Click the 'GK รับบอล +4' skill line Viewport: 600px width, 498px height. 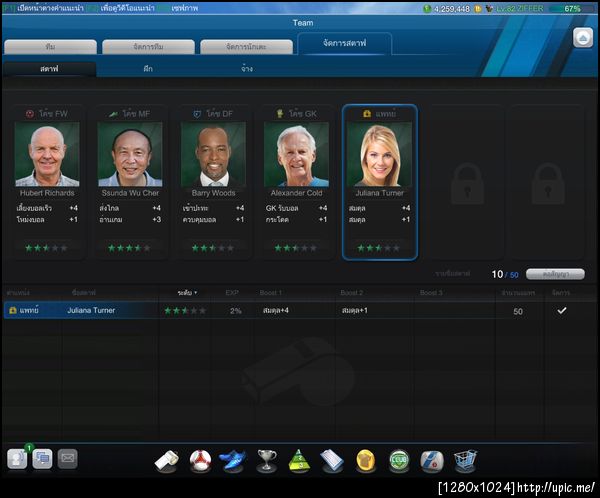296,208
